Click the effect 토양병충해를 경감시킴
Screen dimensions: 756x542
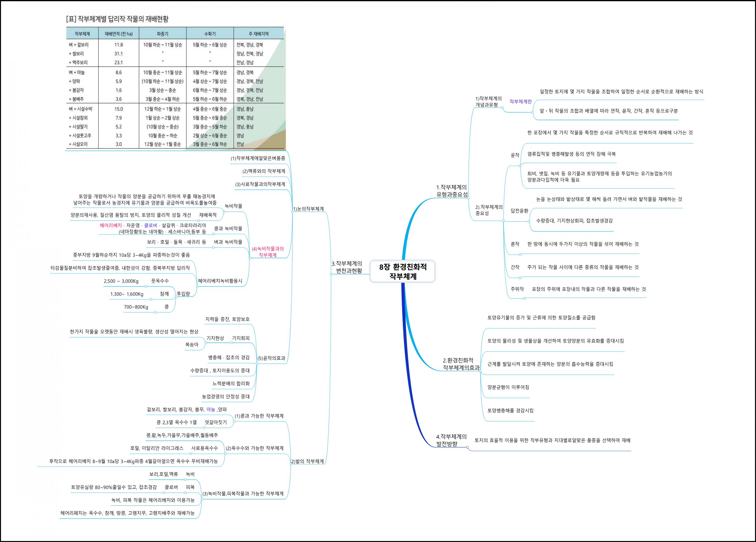pos(510,411)
